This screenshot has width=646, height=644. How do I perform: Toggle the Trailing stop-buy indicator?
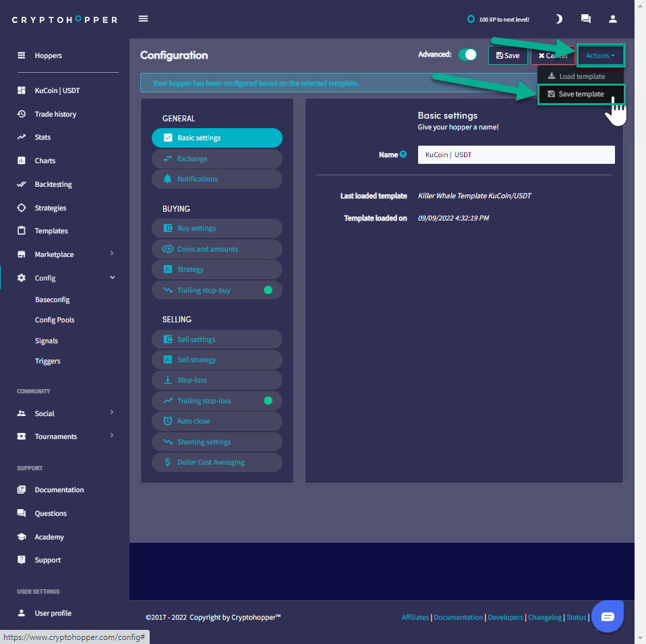click(x=268, y=290)
